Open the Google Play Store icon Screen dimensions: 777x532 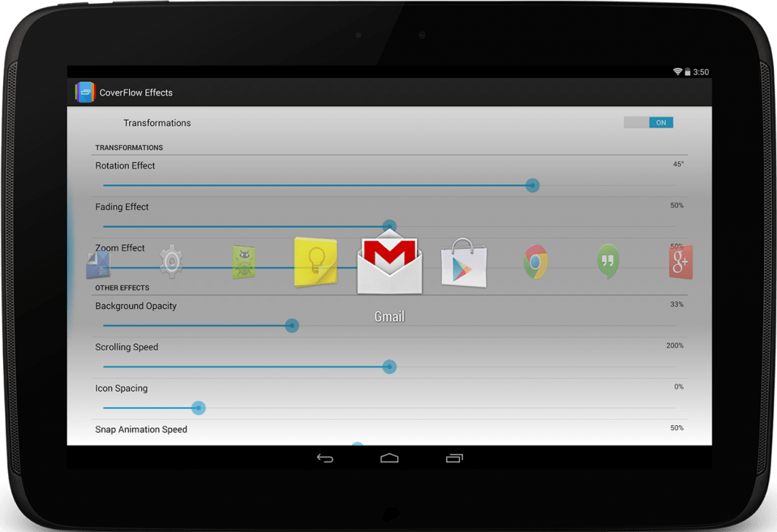(464, 263)
